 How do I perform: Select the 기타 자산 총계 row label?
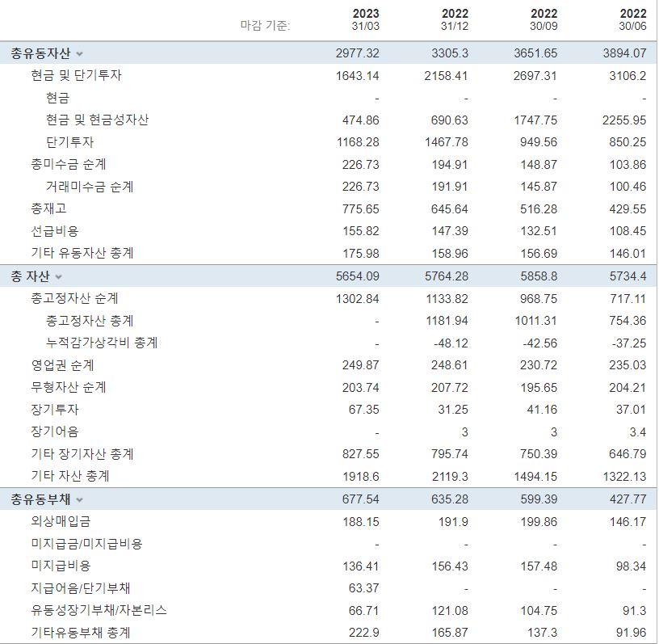70,476
